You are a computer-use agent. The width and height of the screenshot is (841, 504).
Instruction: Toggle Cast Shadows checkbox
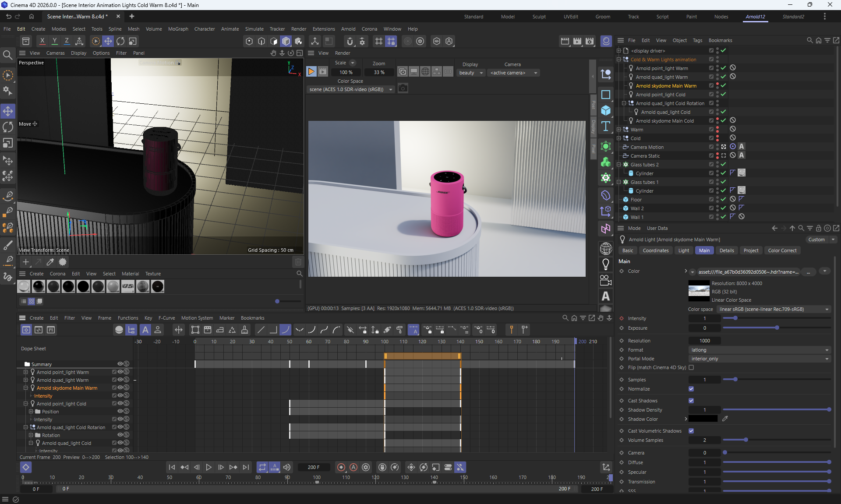click(691, 401)
